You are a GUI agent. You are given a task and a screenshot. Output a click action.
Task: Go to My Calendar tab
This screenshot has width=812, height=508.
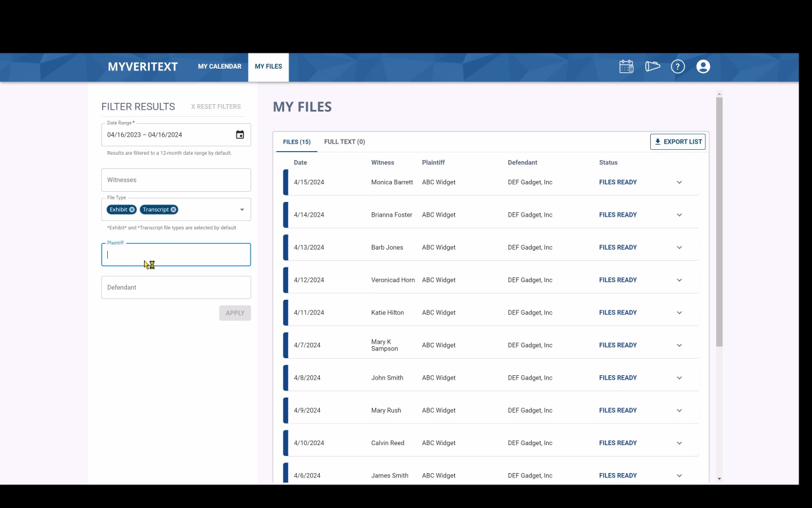[x=219, y=67]
